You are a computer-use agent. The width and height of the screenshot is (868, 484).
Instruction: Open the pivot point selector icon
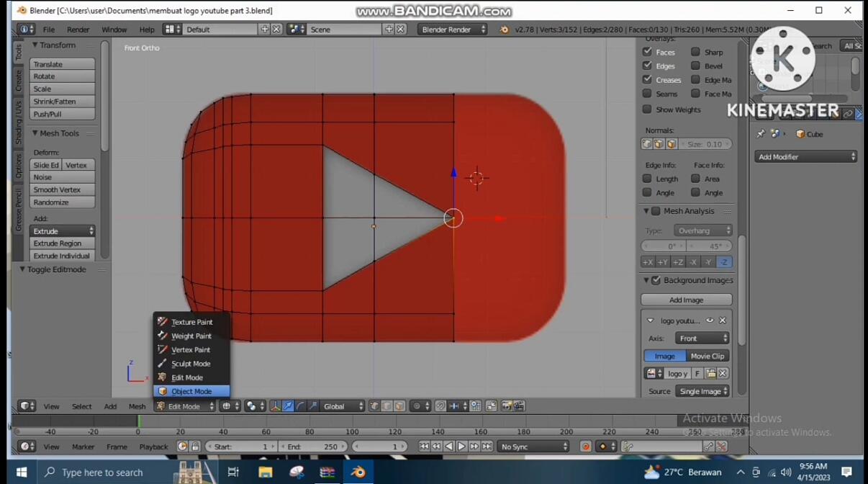(x=255, y=406)
